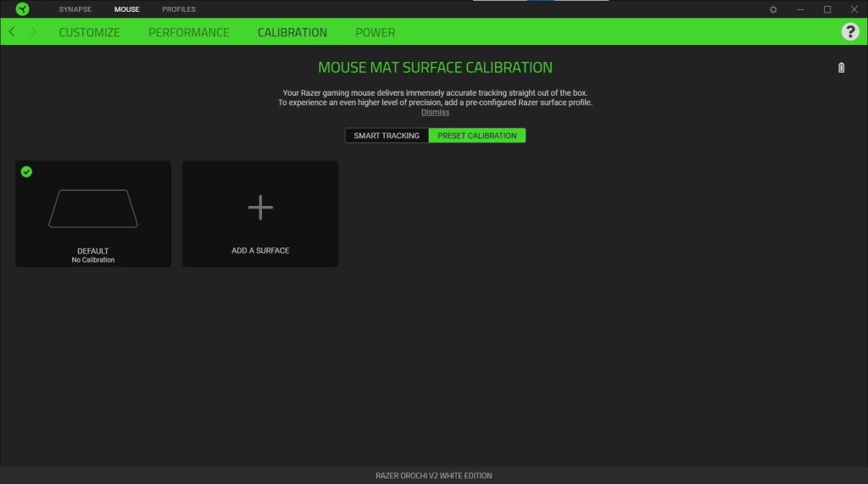Close the Synapse window

(854, 9)
